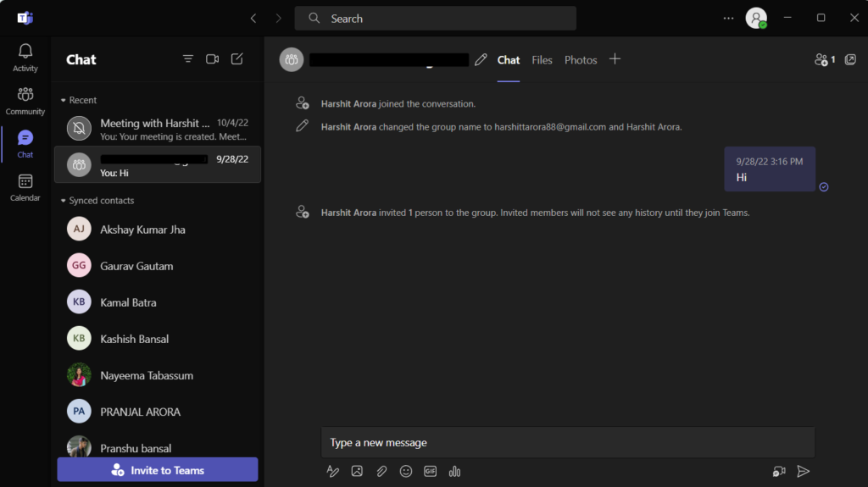
Task: Send the message with the arrow icon
Action: (x=804, y=471)
